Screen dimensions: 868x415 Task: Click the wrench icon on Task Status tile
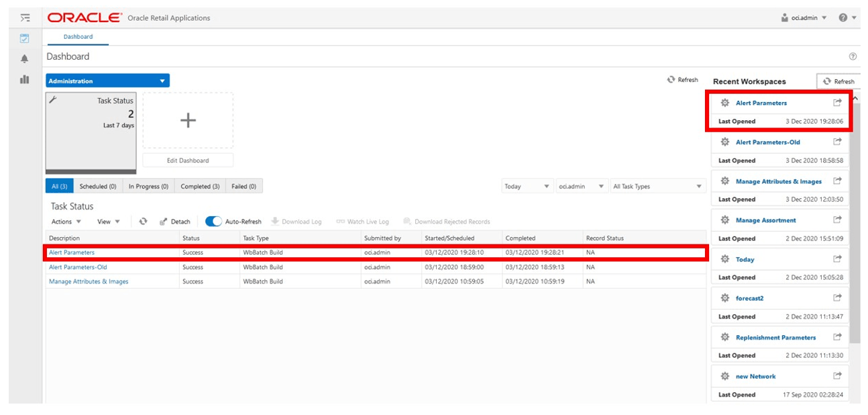click(x=54, y=99)
